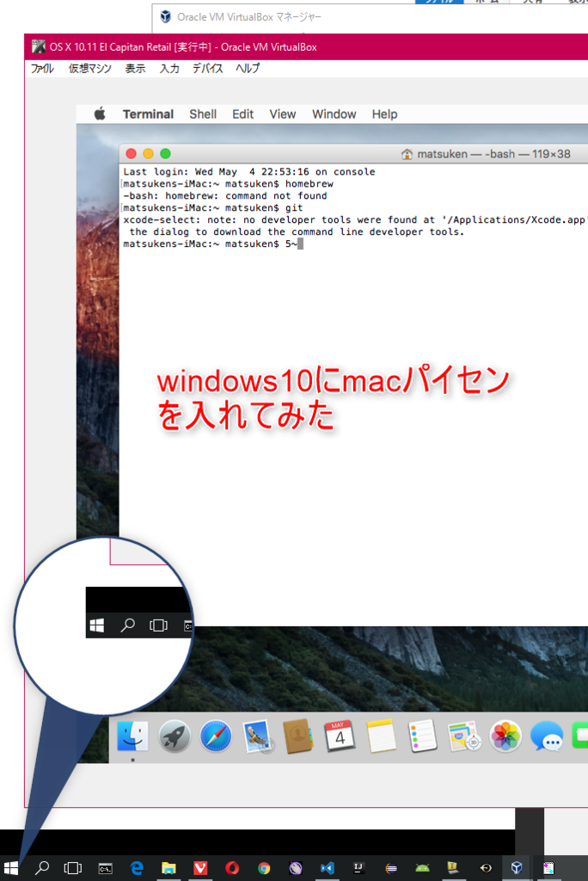
Task: Focus the Oracle VM VirtualBox マネージャー window
Action: 371,17
